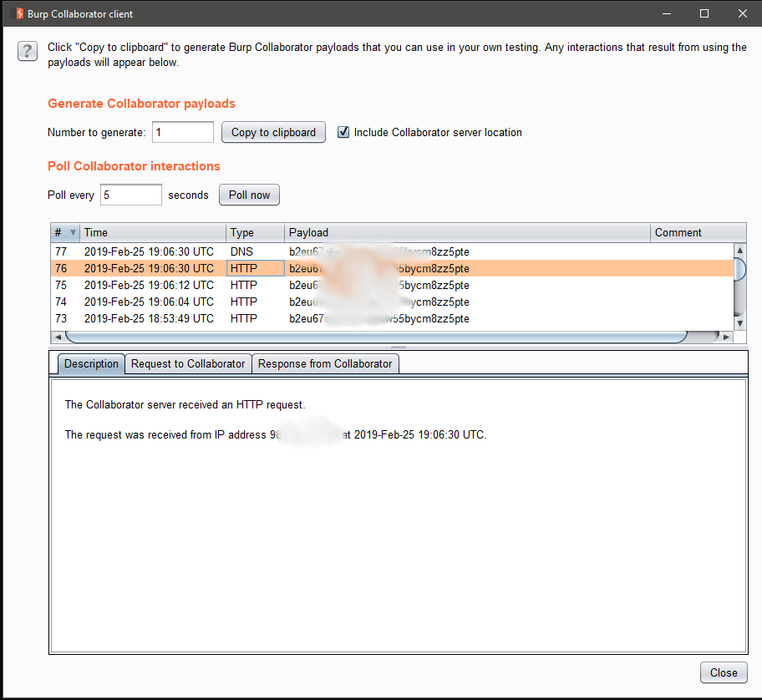Switch to Request to Collaborator tab

(188, 364)
